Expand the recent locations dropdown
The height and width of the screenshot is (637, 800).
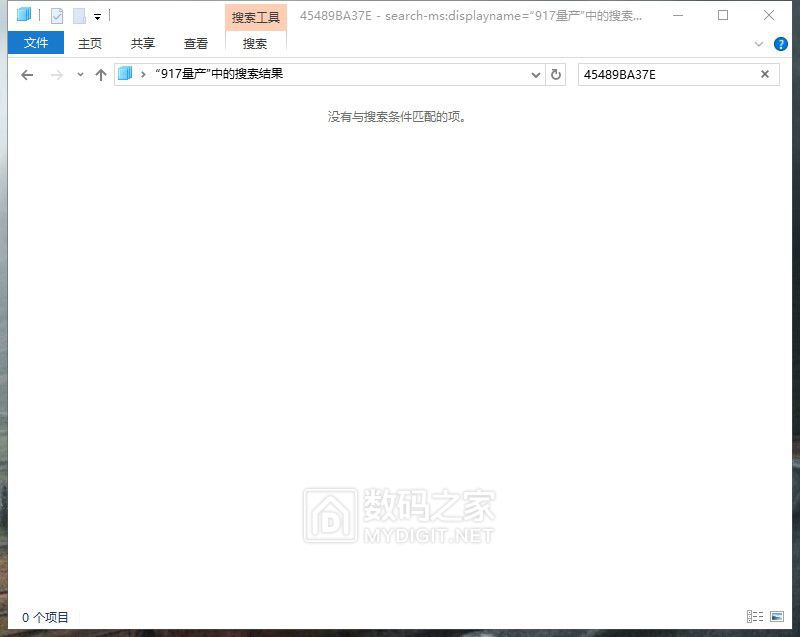coord(80,75)
